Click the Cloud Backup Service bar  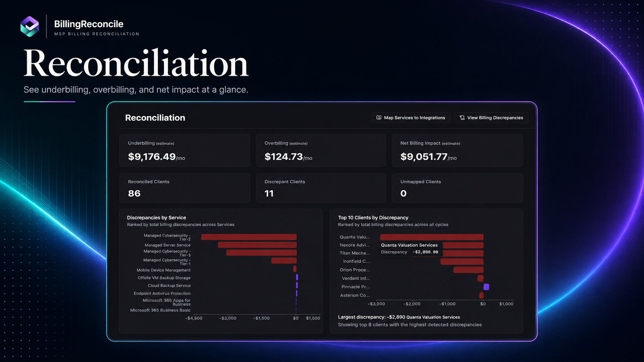[297, 285]
